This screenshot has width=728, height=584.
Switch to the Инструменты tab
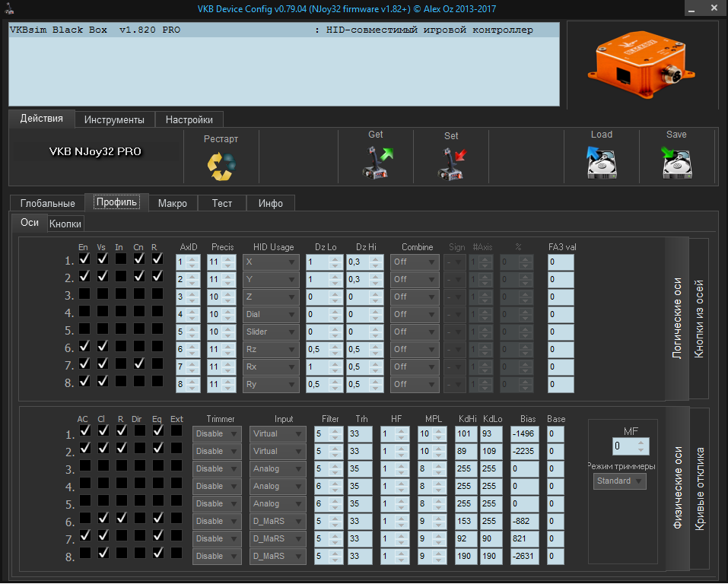click(114, 120)
